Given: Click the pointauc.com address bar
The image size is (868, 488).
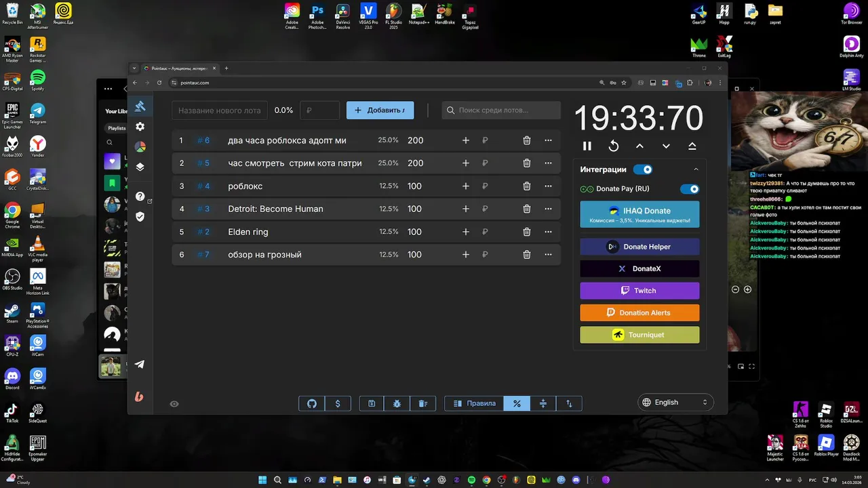Looking at the screenshot, I should tap(383, 83).
